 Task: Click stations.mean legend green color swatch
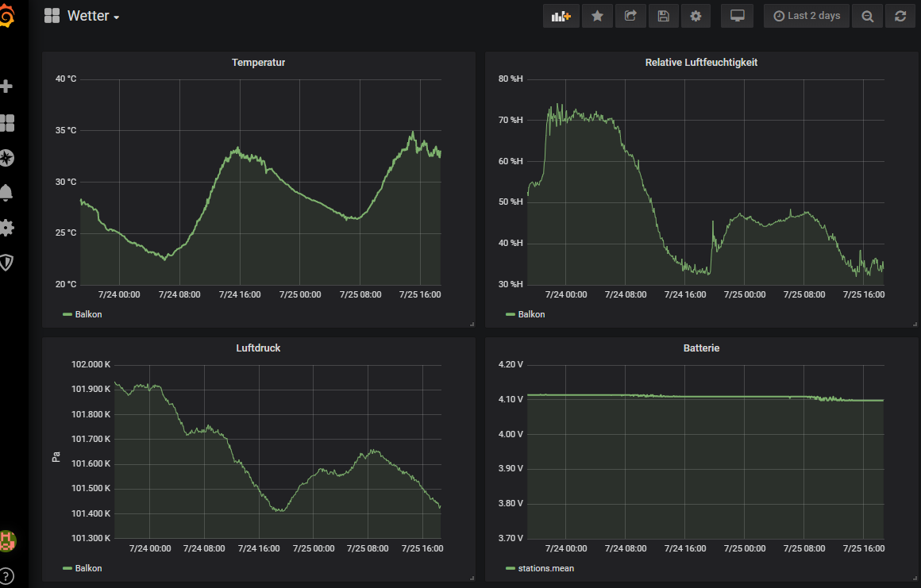click(x=510, y=569)
